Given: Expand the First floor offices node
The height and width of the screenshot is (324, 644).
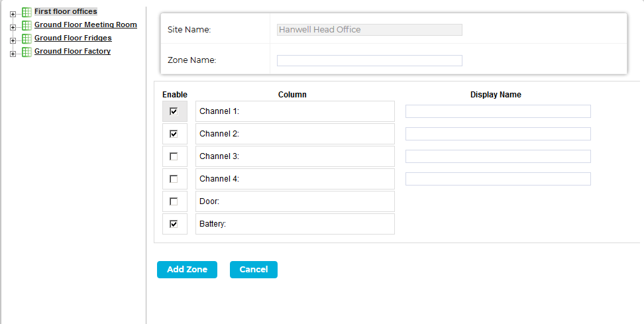Looking at the screenshot, I should click(x=13, y=15).
